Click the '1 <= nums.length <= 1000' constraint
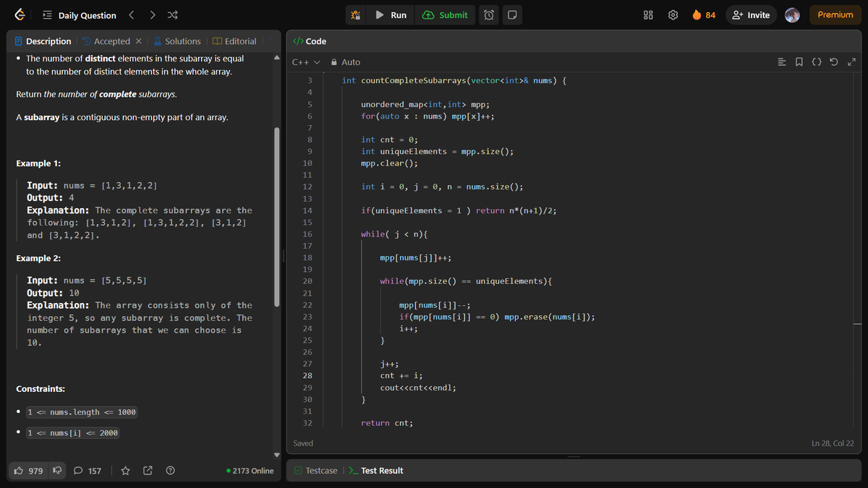The image size is (868, 488). pos(81,412)
